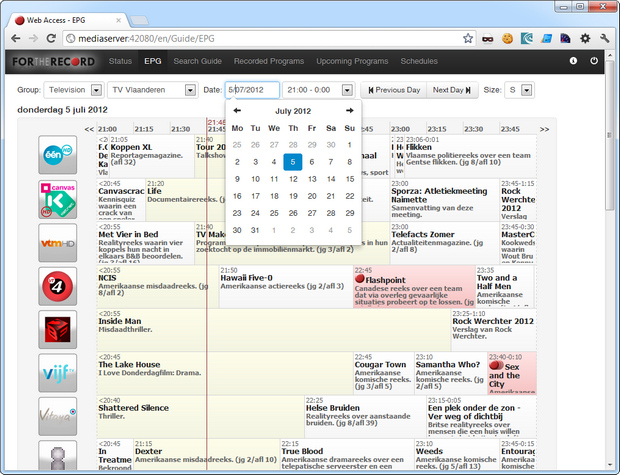This screenshot has width=620, height=475.
Task: Open Recorded Programs
Action: point(269,61)
